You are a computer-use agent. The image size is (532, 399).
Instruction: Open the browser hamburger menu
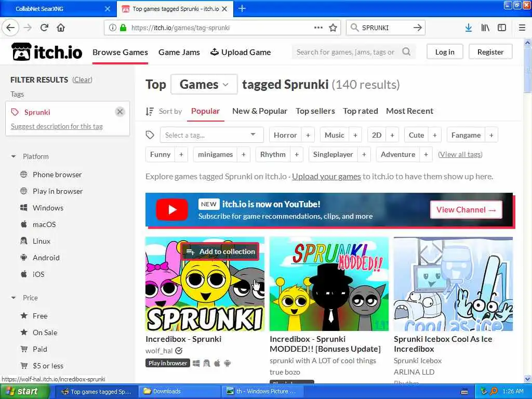(x=522, y=28)
